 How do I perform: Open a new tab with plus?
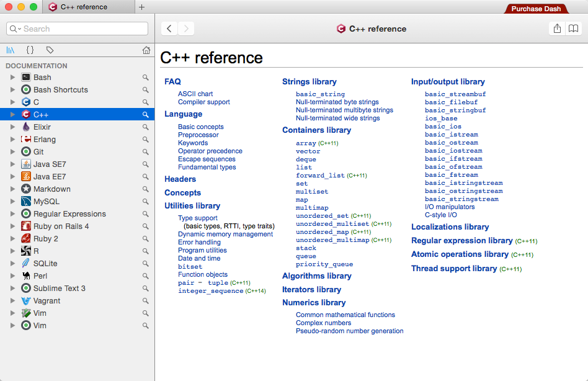(142, 7)
